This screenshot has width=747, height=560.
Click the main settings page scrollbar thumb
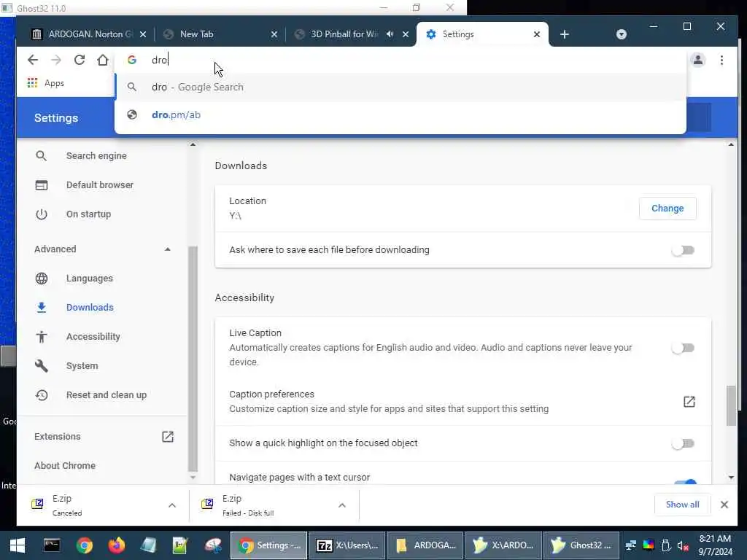coord(731,405)
